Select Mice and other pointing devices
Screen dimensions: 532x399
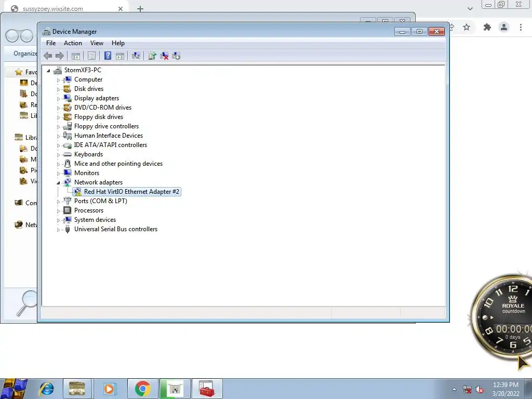point(118,164)
